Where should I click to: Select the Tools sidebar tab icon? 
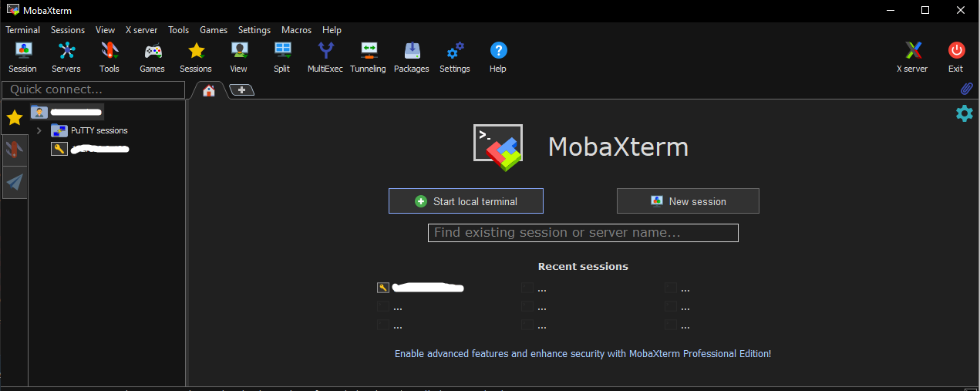coord(15,150)
